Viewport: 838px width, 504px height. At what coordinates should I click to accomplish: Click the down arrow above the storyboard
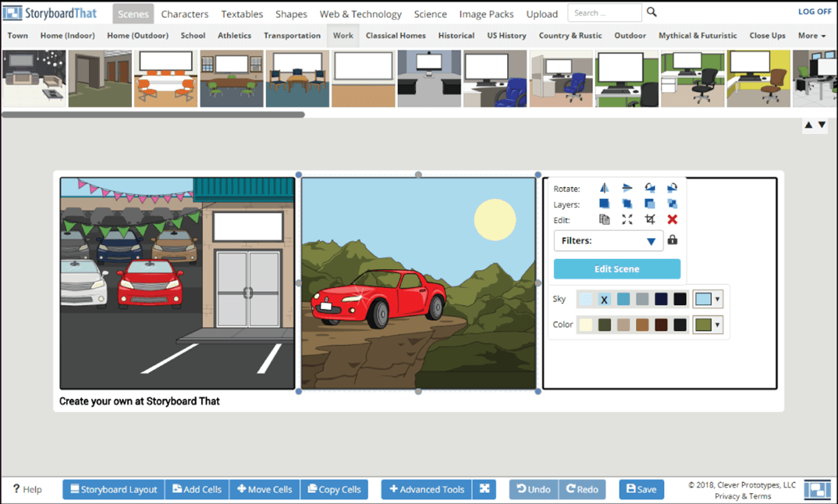pos(821,125)
